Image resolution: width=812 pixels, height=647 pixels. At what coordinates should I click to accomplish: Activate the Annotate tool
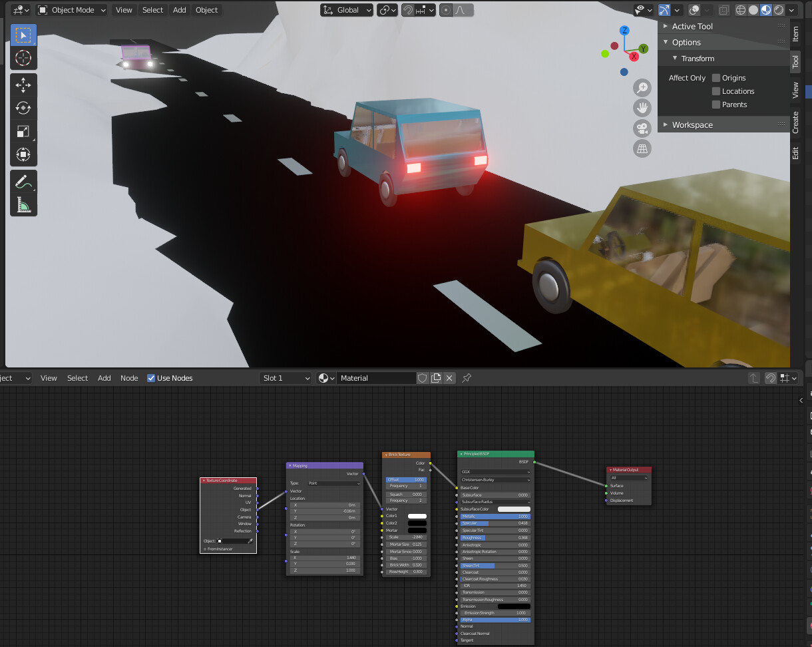tap(23, 180)
